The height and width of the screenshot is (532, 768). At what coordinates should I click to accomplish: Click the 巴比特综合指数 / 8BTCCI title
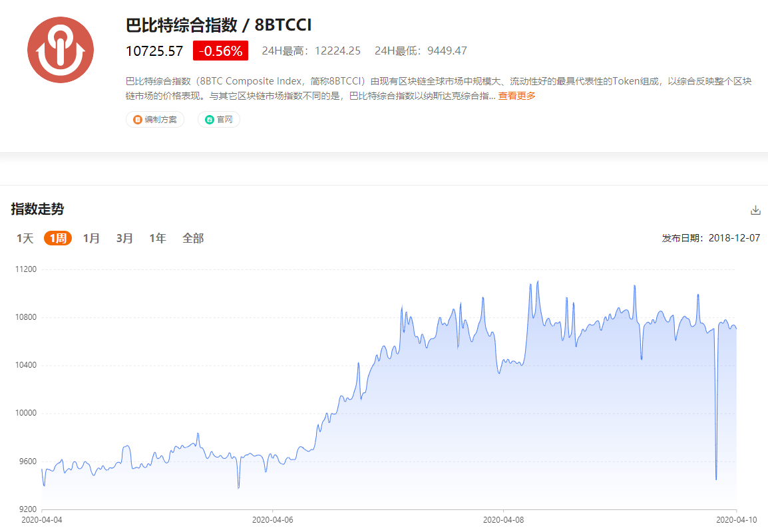(218, 25)
